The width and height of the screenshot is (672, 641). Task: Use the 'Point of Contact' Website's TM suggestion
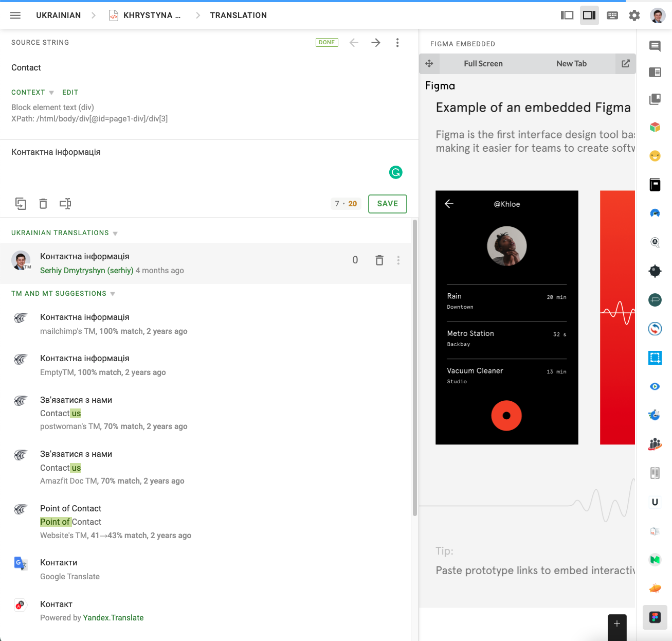206,522
